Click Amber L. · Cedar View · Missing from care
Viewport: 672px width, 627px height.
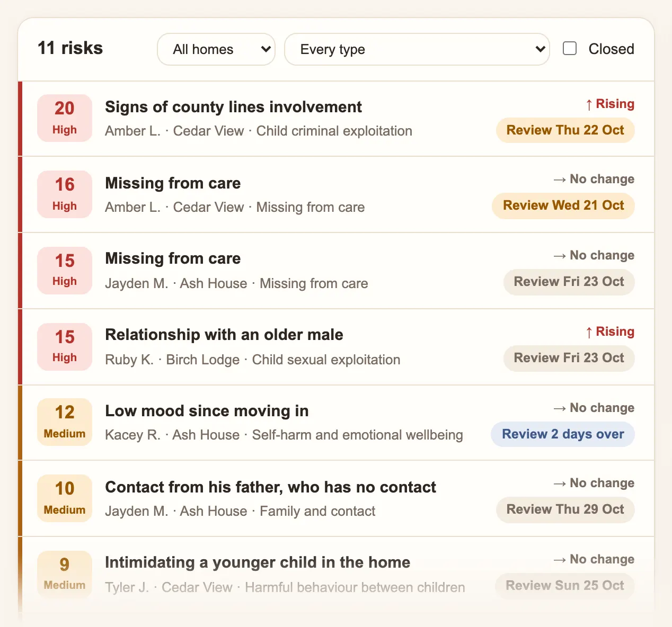point(235,207)
